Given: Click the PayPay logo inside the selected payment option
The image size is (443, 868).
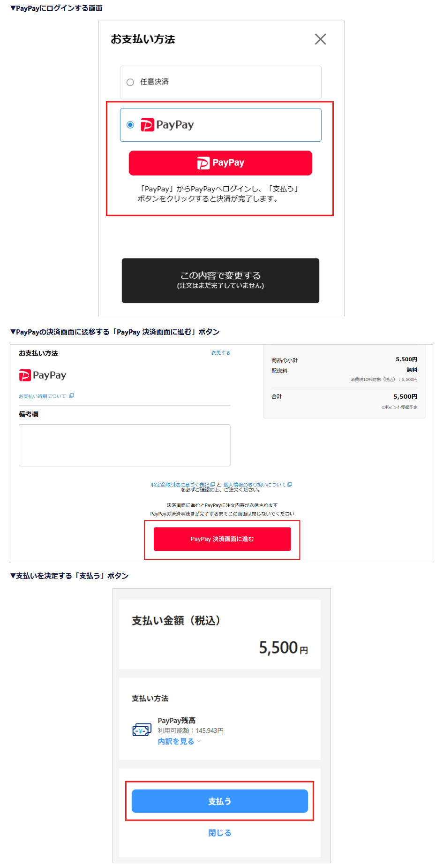Looking at the screenshot, I should click(167, 125).
